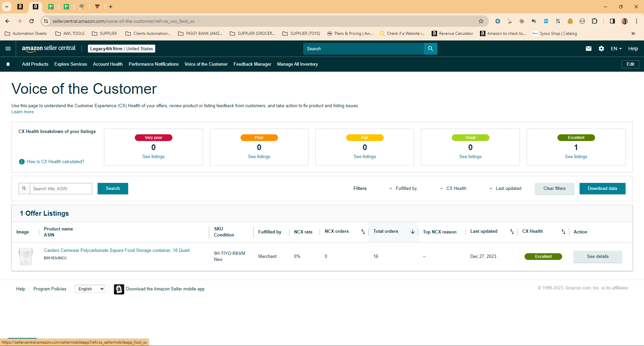This screenshot has height=346, width=644.
Task: See listings under Poor
Action: click(x=259, y=157)
